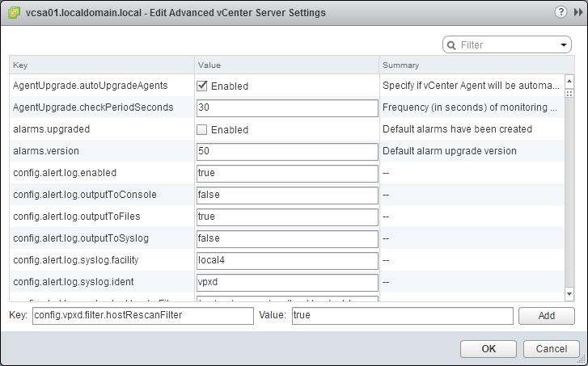Select the config.alert.log.syslog.ident key text
Image resolution: width=588 pixels, height=366 pixels.
(x=74, y=282)
